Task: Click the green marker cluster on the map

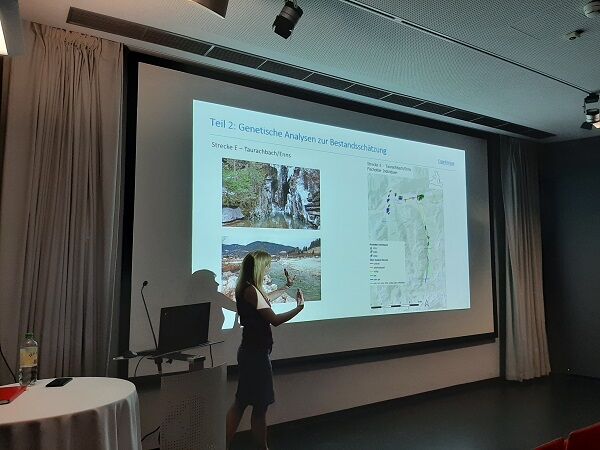Action: [420, 197]
